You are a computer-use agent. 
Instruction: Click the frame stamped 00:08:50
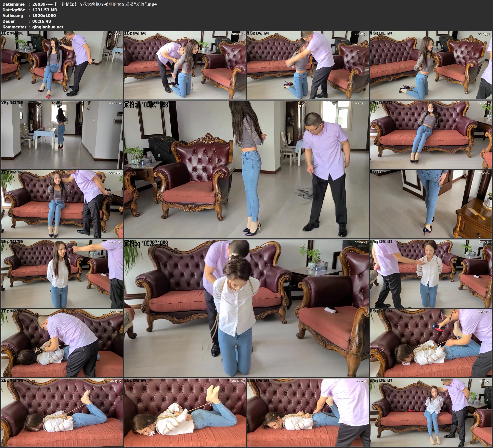pos(62,273)
